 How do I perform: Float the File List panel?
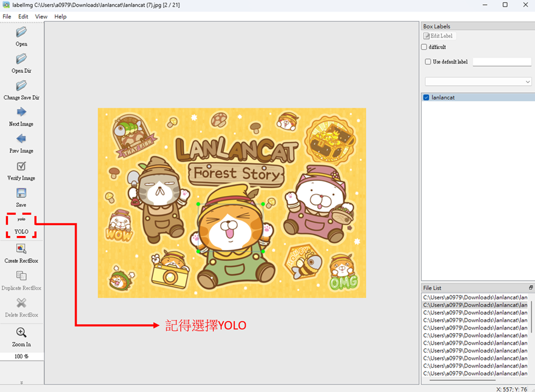531,288
